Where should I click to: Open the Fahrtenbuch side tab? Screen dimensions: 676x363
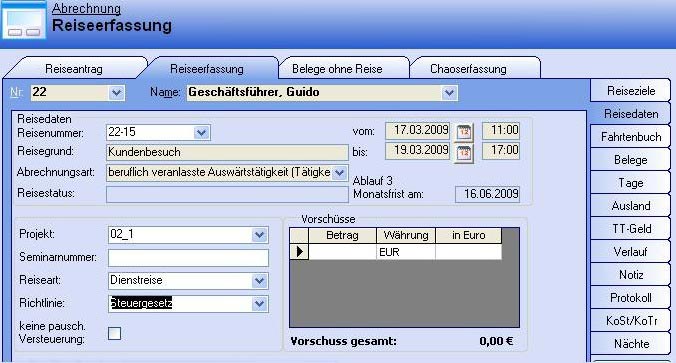click(631, 137)
